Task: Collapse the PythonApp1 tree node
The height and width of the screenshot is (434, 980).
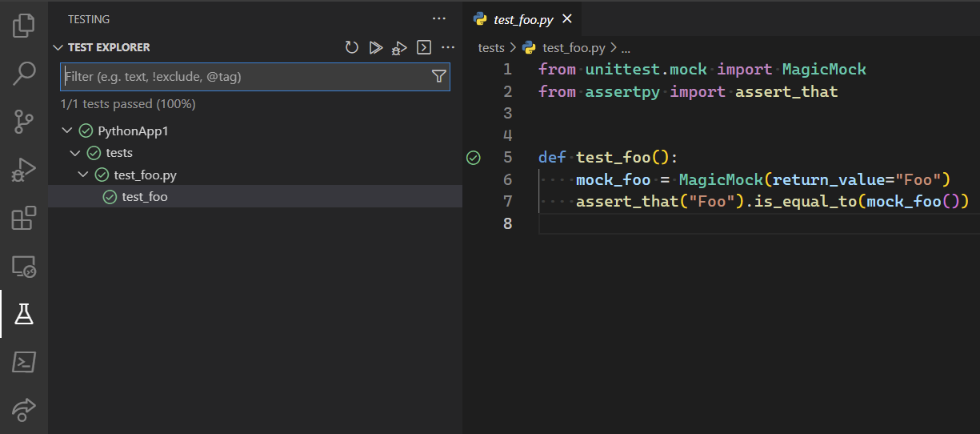Action: [66, 131]
